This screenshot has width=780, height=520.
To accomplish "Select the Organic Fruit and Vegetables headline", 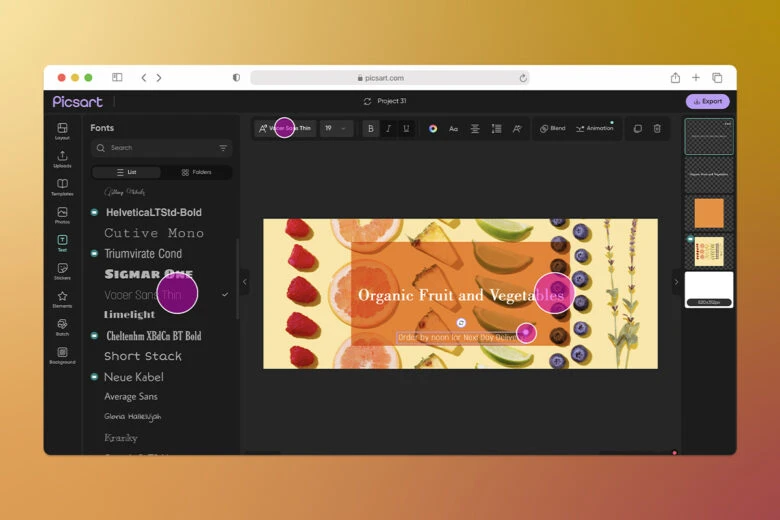I will click(461, 296).
